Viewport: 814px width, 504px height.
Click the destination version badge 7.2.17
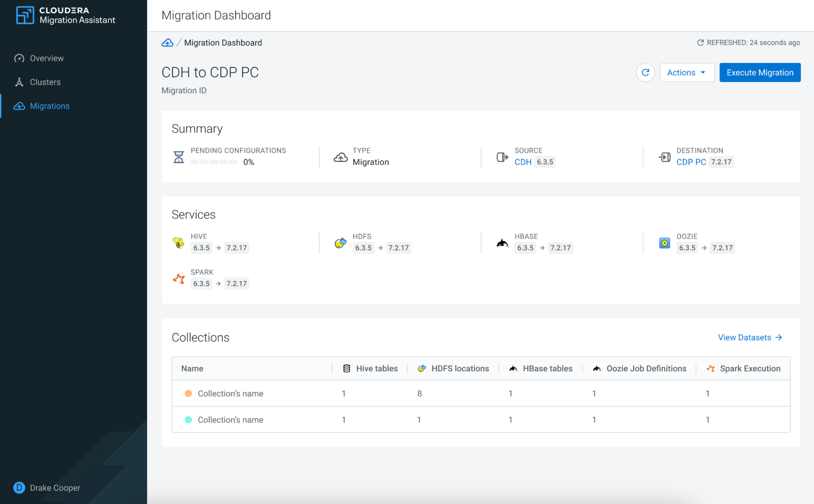pyautogui.click(x=721, y=162)
